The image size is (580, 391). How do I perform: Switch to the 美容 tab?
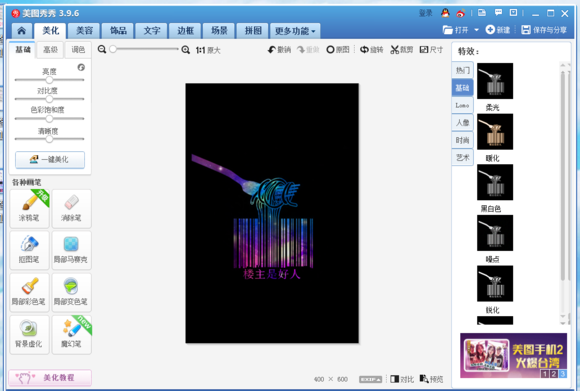click(x=84, y=31)
